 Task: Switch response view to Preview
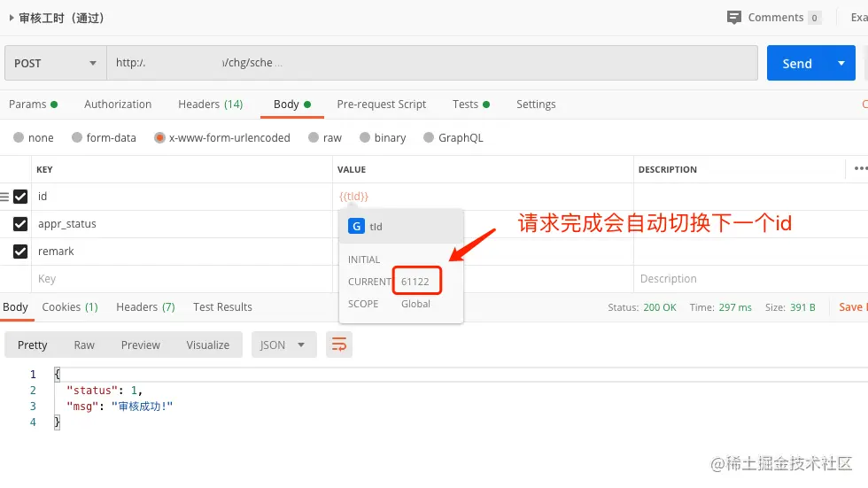click(x=141, y=345)
